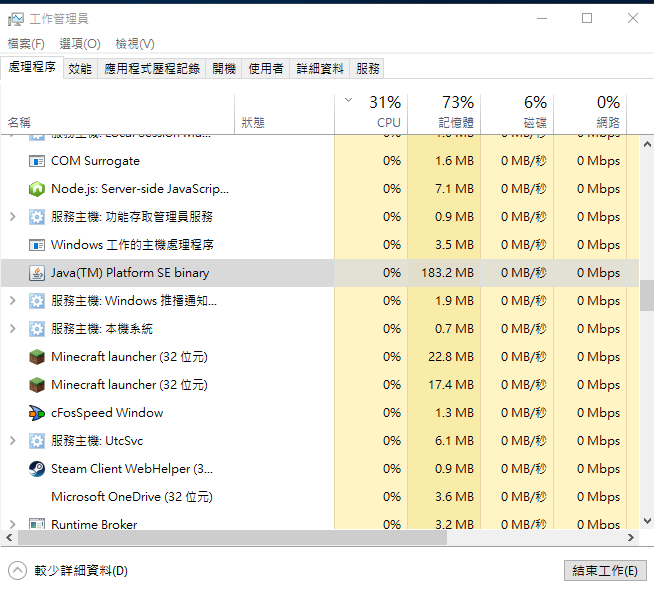Click the gear icon for 服務主機: UtcSvc

[x=37, y=441]
